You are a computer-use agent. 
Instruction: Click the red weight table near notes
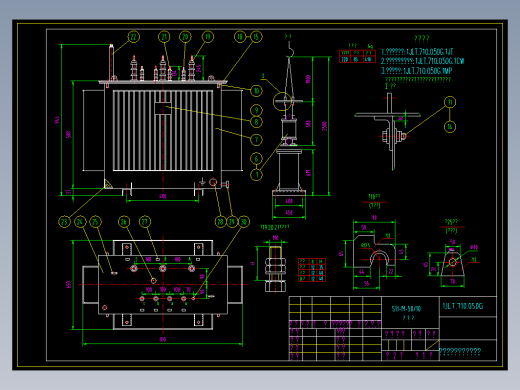357,56
